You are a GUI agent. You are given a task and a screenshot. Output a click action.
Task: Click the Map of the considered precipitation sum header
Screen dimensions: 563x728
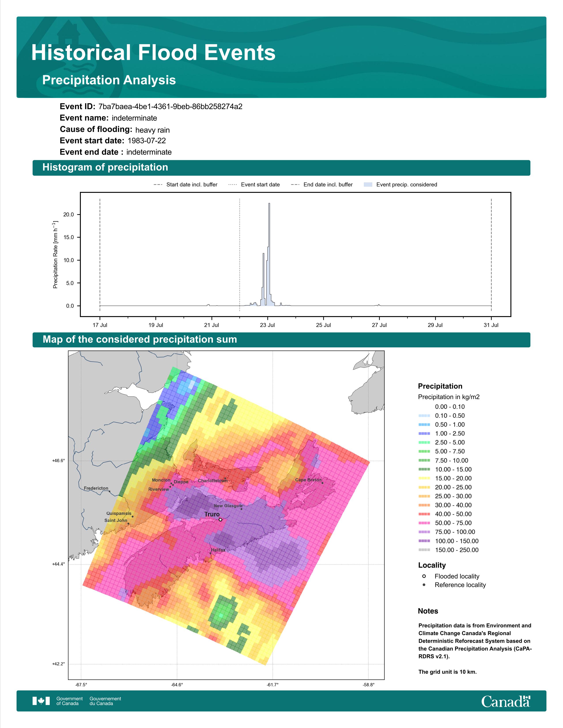pos(140,339)
